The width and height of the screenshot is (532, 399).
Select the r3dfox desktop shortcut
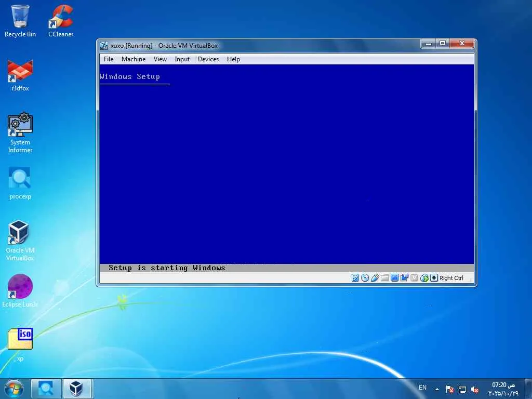(x=20, y=75)
